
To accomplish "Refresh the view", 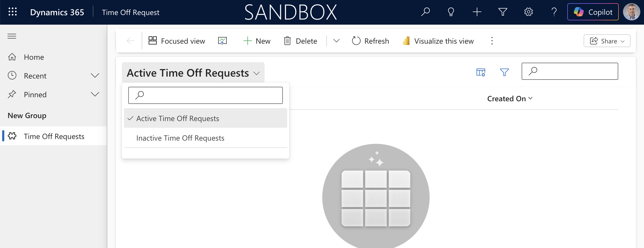I will pyautogui.click(x=370, y=41).
